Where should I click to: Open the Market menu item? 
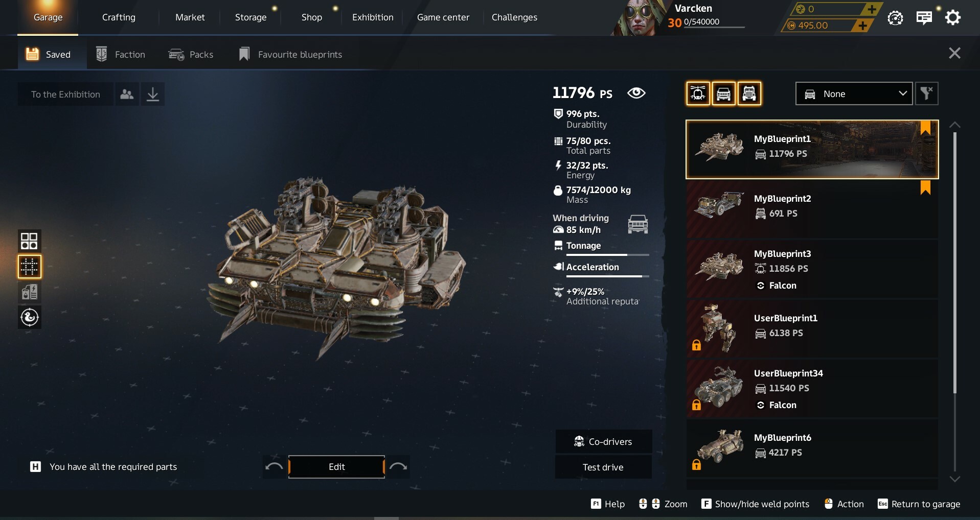coord(190,17)
